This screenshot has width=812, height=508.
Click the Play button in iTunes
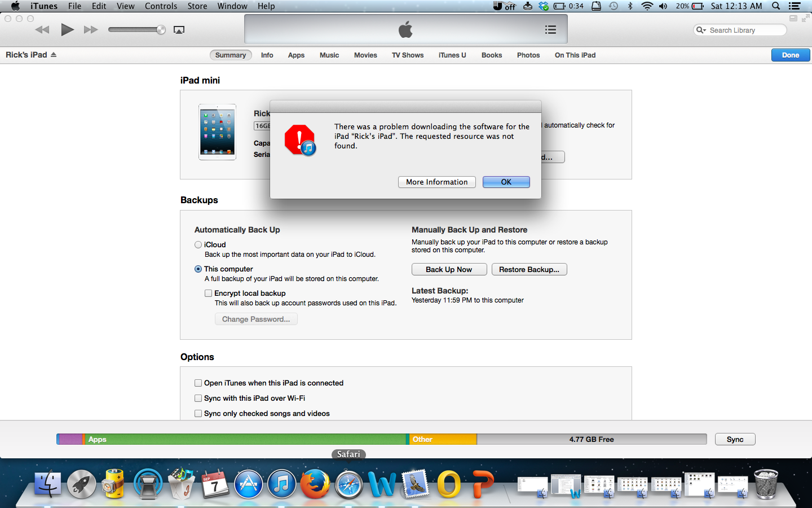point(67,30)
